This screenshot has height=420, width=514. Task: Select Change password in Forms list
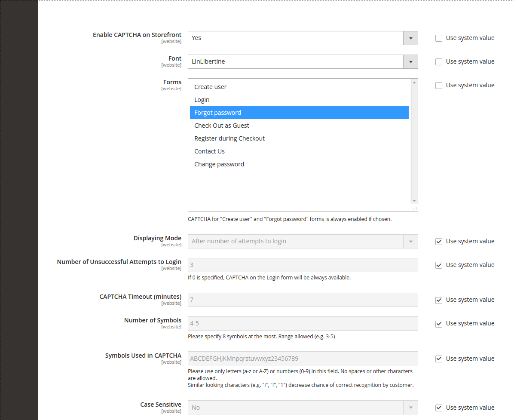[299, 164]
